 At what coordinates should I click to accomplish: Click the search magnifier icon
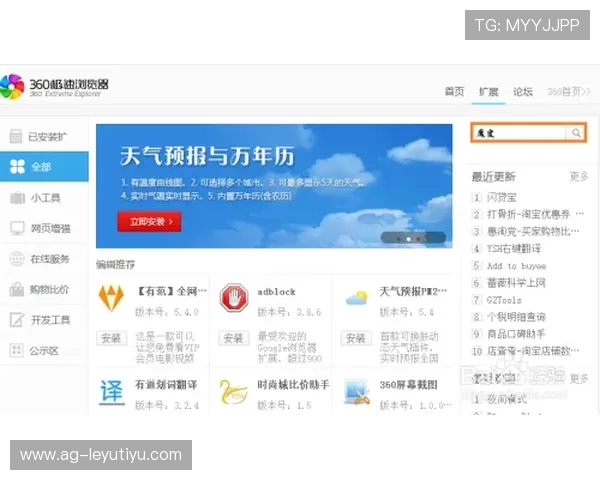click(576, 133)
